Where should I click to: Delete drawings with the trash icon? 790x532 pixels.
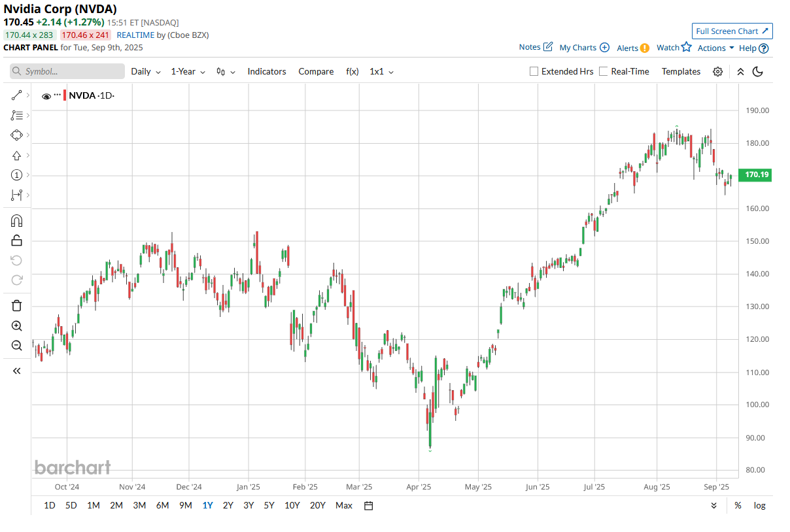click(17, 305)
